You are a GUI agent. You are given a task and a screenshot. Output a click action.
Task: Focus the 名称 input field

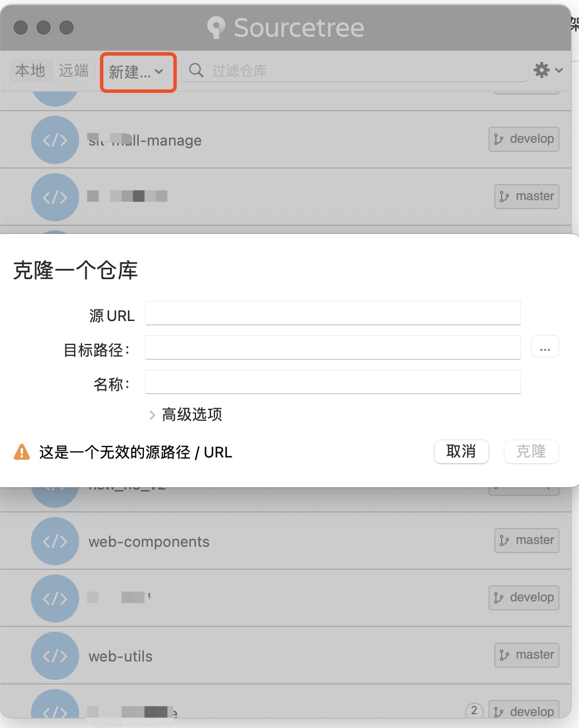tap(333, 382)
